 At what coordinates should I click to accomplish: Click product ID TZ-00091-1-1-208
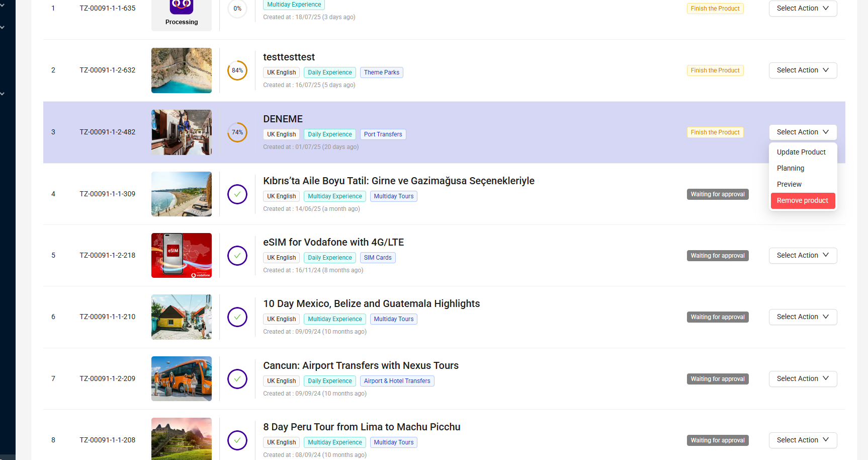[108, 440]
